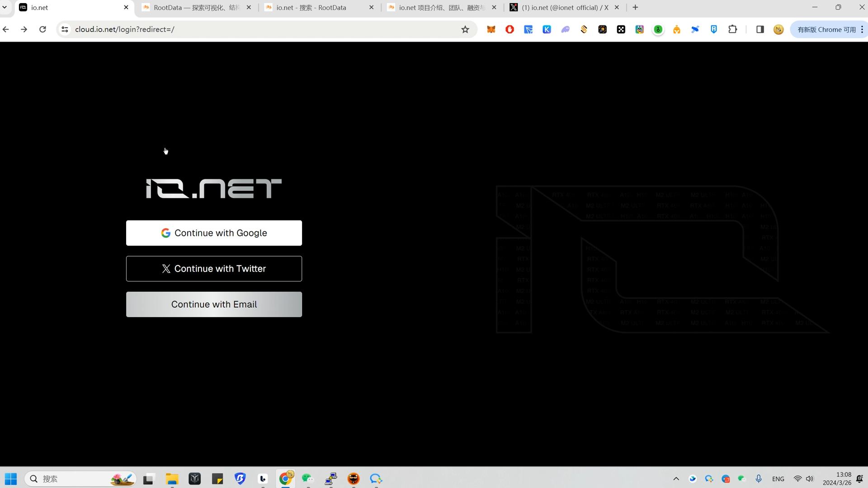Click the taskbar 搜索 search box

[80, 479]
